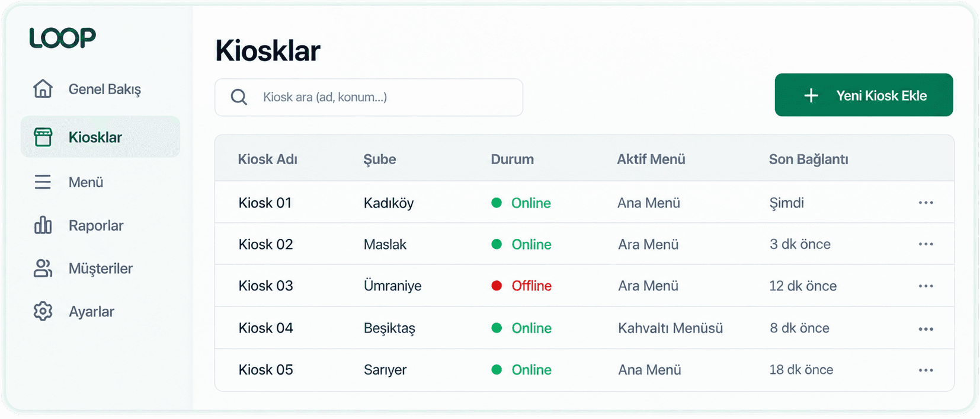Click the Beşiktaş branch cell
This screenshot has width=980, height=419.
389,328
